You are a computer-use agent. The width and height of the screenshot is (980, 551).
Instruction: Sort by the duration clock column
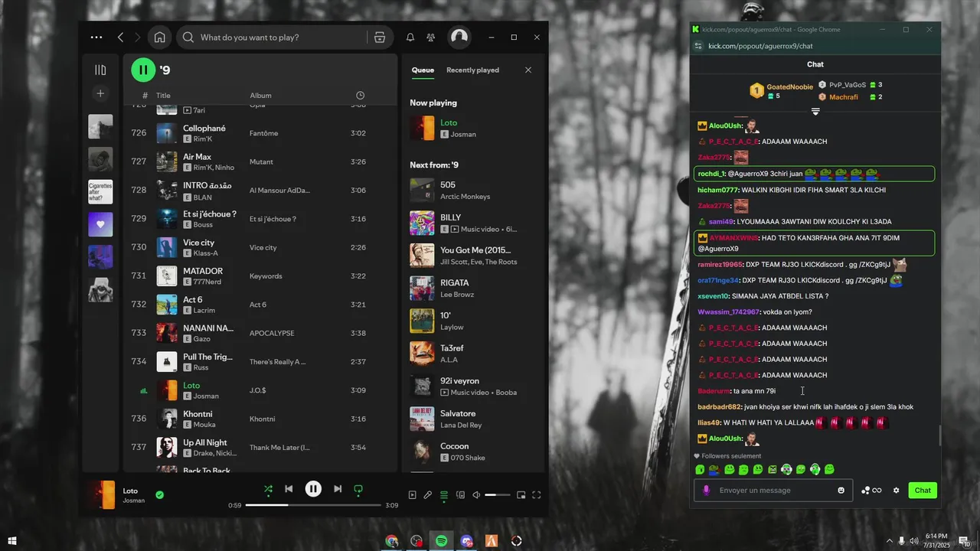[x=360, y=96]
